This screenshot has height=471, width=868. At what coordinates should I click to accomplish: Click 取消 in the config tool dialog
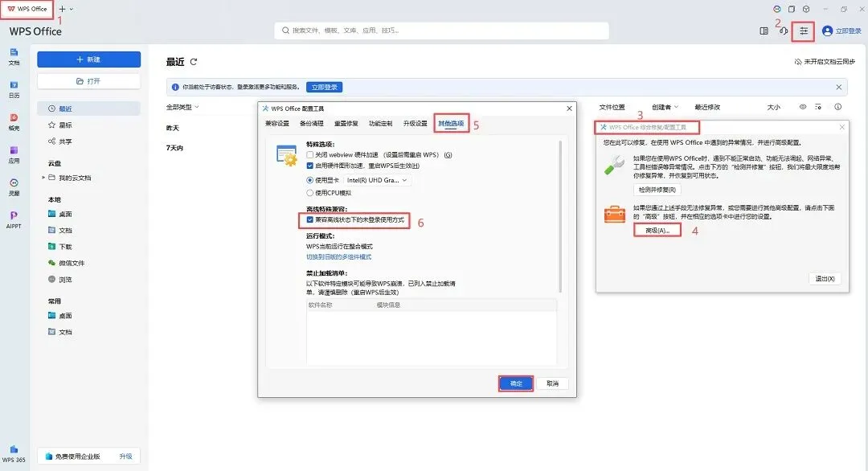click(x=552, y=383)
